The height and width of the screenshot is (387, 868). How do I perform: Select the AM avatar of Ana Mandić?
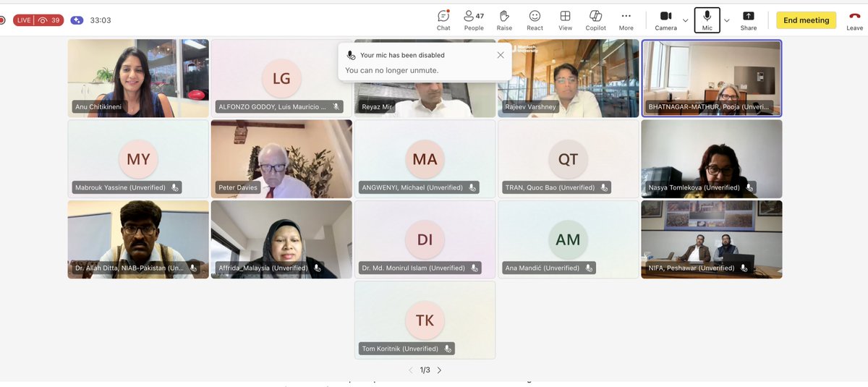pyautogui.click(x=568, y=239)
